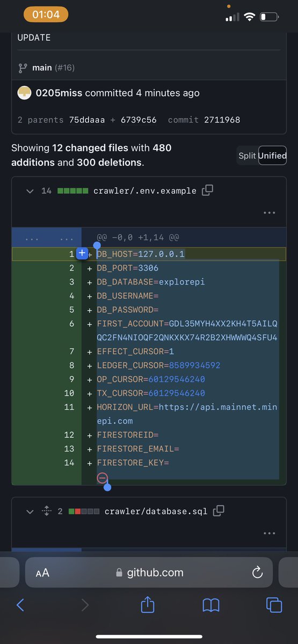Add a comment on line 1

pos(82,254)
